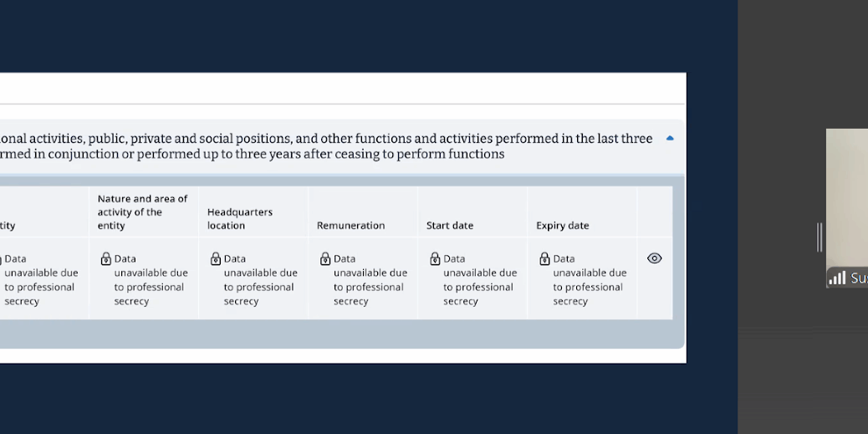868x434 pixels.
Task: Toggle the eye icon to view row details
Action: tap(655, 258)
